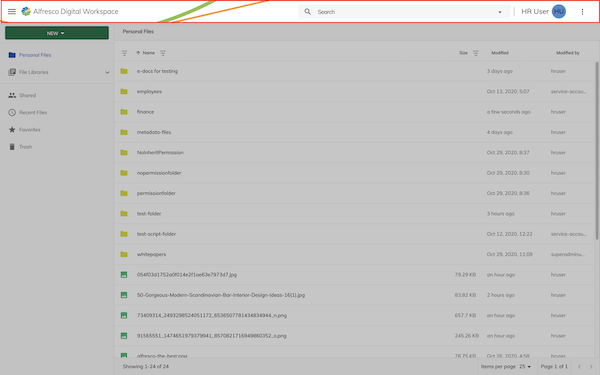The width and height of the screenshot is (600, 375).
Task: Click the filter icon beside Size header
Action: pos(476,53)
